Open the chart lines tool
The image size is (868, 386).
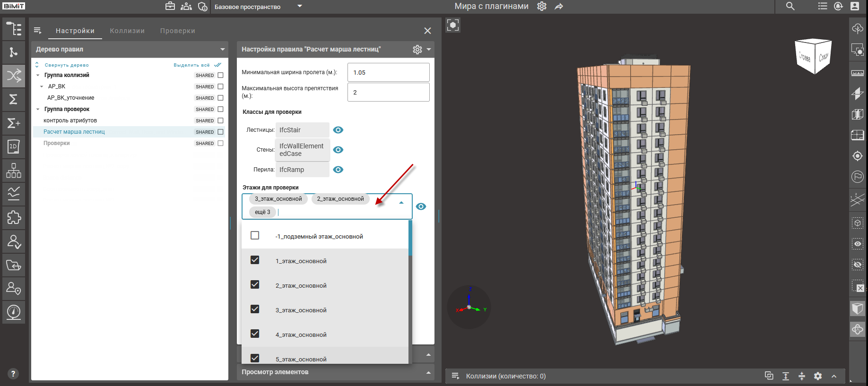pyautogui.click(x=14, y=194)
